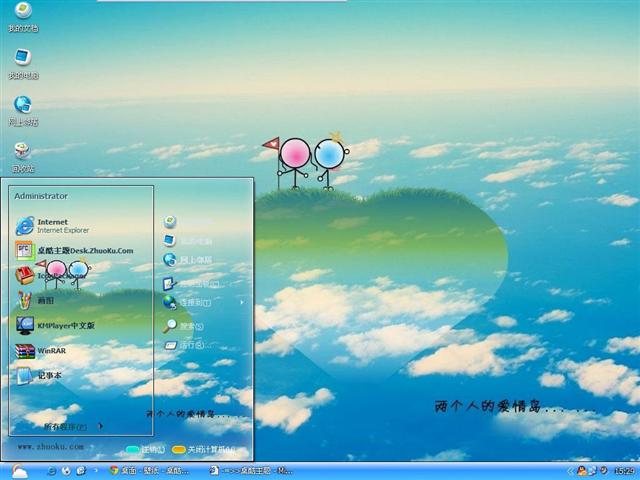Click the My Computer icon in Start menu right column

pyautogui.click(x=170, y=240)
